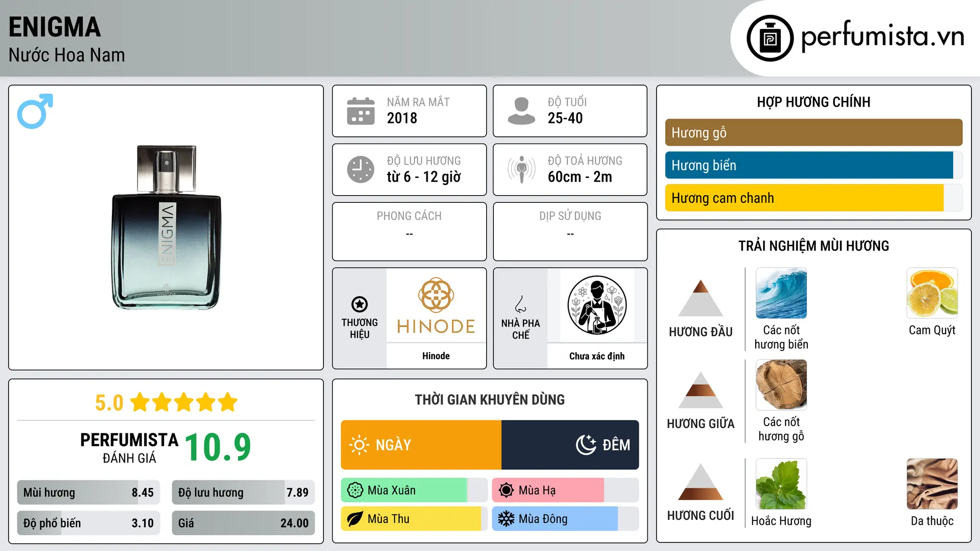Click the 10.9 Perfumista score
The image size is (980, 551).
(218, 447)
